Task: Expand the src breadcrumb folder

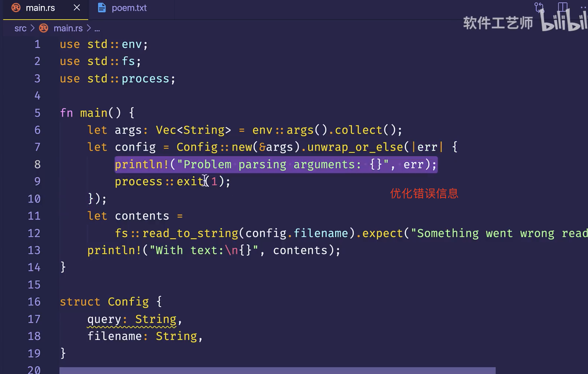Action: pyautogui.click(x=20, y=28)
